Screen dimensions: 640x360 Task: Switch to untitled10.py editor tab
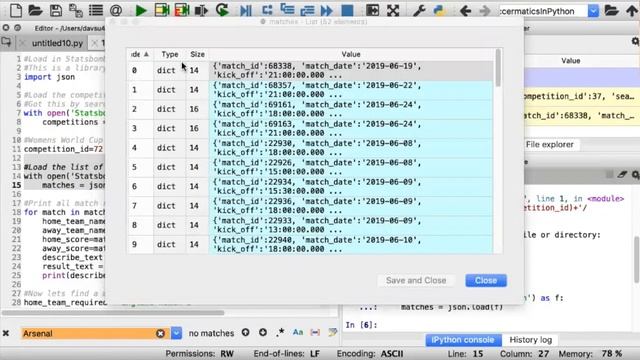tap(57, 43)
